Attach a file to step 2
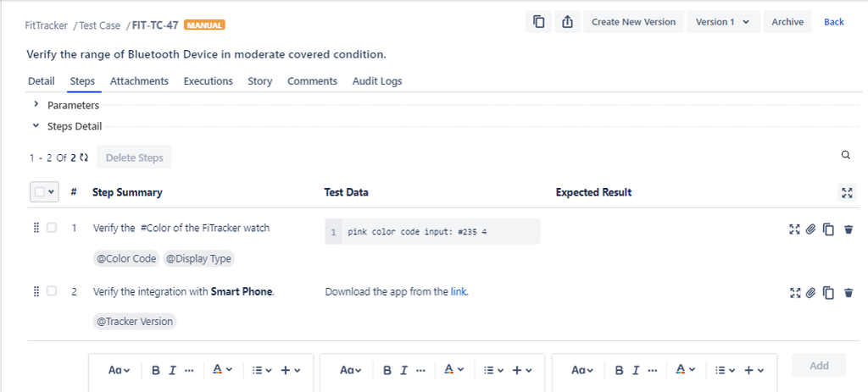Image resolution: width=868 pixels, height=392 pixels. [x=810, y=292]
